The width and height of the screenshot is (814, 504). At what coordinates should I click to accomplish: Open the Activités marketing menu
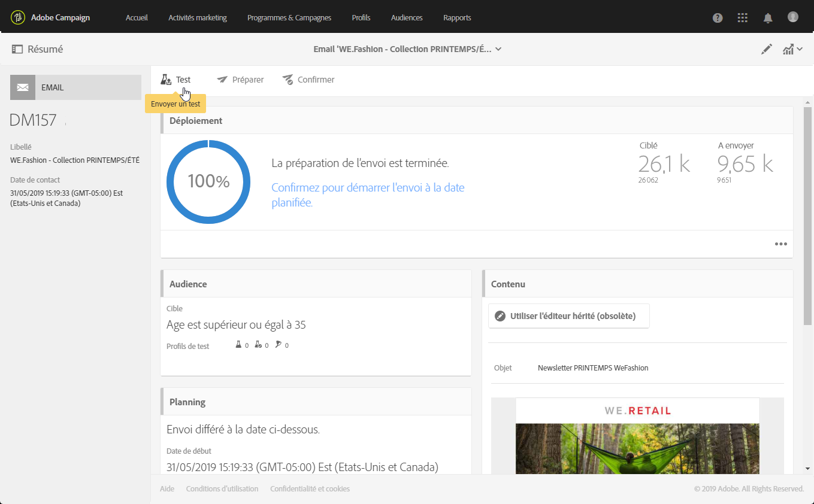pyautogui.click(x=198, y=18)
